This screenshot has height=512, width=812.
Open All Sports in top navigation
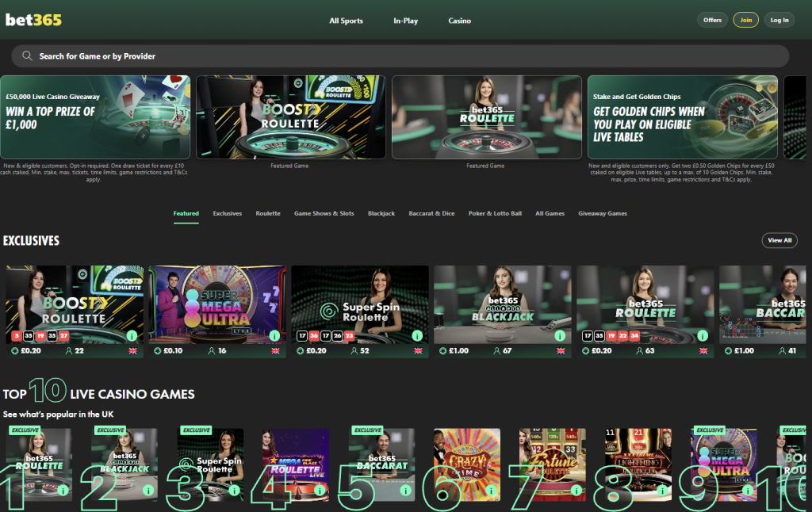346,21
